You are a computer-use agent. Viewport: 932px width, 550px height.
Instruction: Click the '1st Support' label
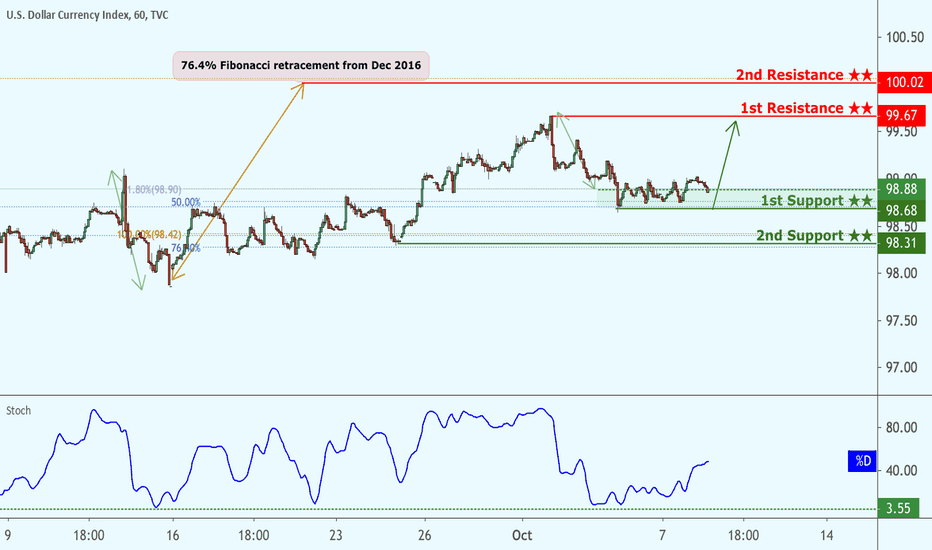point(817,201)
